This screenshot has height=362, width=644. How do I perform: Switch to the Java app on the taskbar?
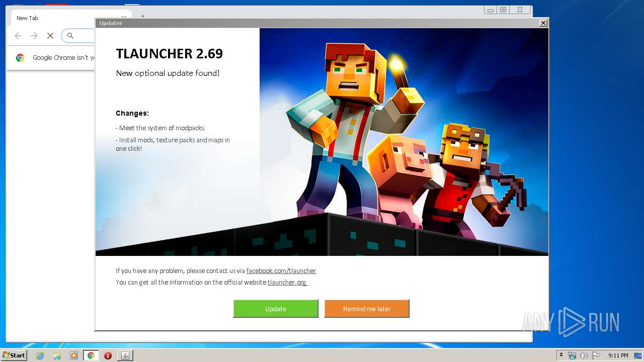125,355
